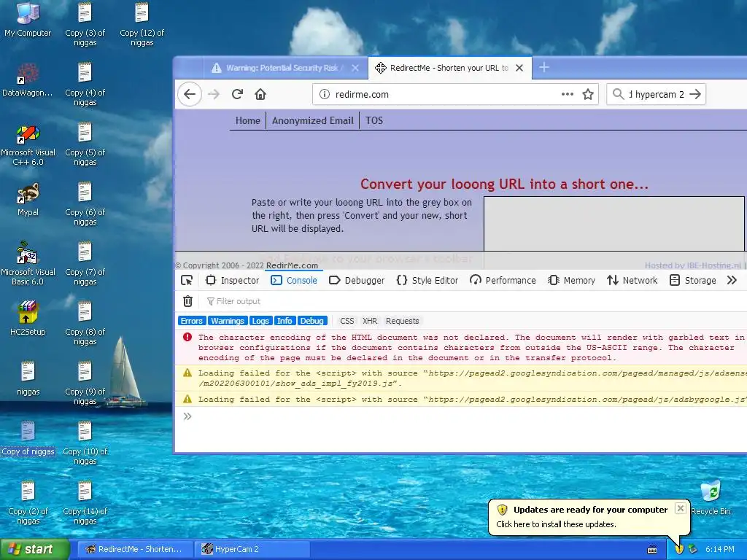
Task: Select the HC2Setup desktop icon
Action: pyautogui.click(x=28, y=318)
